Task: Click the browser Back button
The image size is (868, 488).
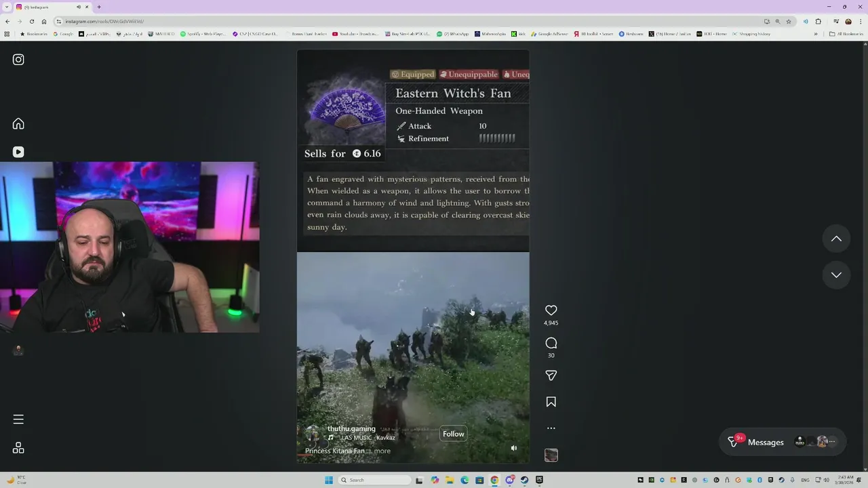Action: 7,21
